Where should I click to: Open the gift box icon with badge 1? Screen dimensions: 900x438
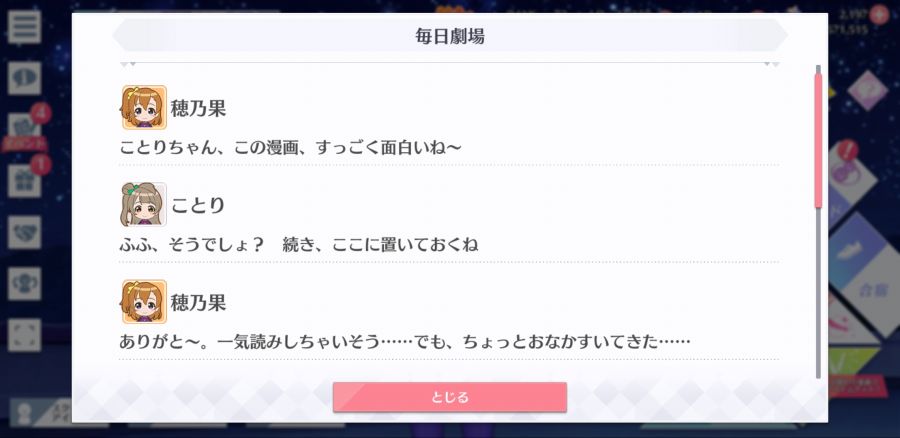(x=24, y=181)
